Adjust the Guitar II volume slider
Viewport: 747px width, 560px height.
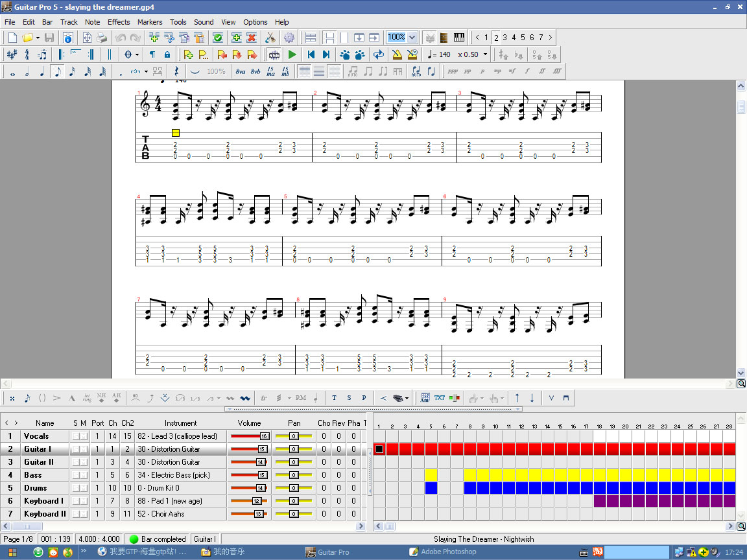[x=261, y=462]
